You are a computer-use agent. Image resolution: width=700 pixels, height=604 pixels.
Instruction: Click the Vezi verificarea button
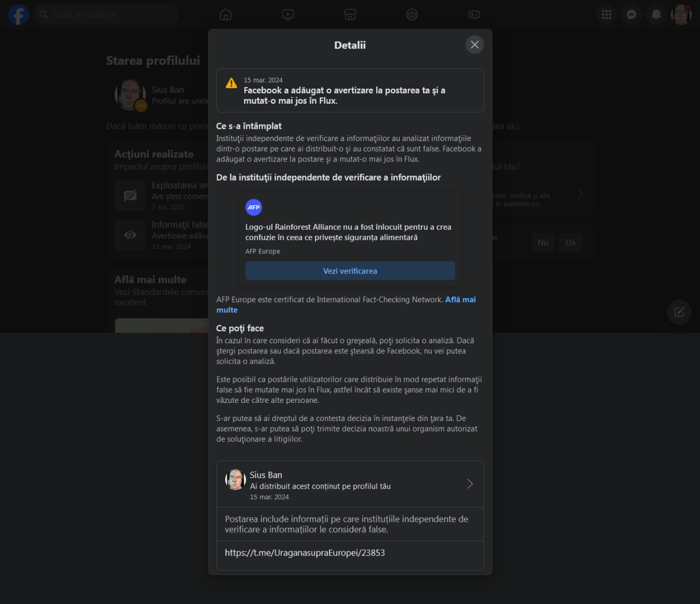pos(350,271)
